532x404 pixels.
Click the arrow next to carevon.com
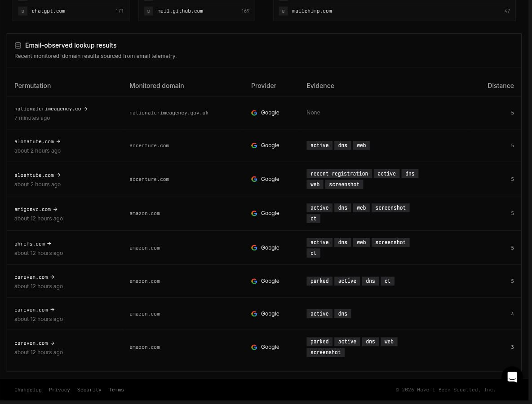click(x=52, y=310)
